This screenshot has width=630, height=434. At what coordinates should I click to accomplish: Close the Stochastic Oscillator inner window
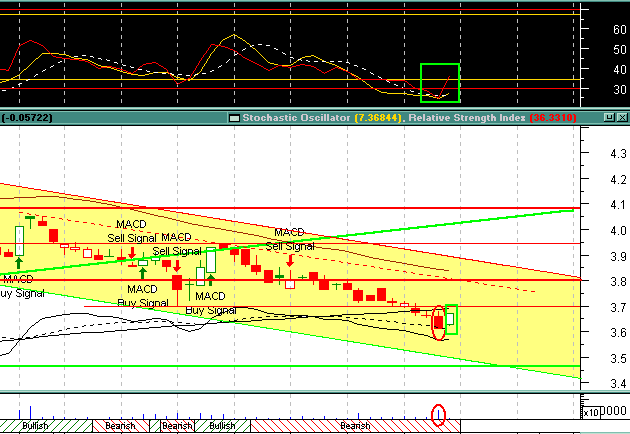pos(622,117)
